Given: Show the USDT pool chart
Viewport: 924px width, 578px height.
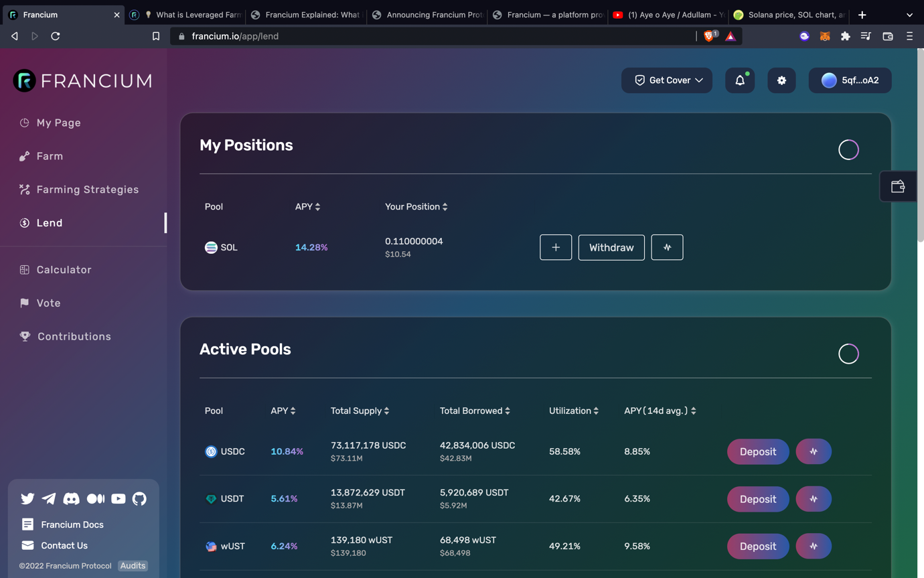Looking at the screenshot, I should point(814,499).
